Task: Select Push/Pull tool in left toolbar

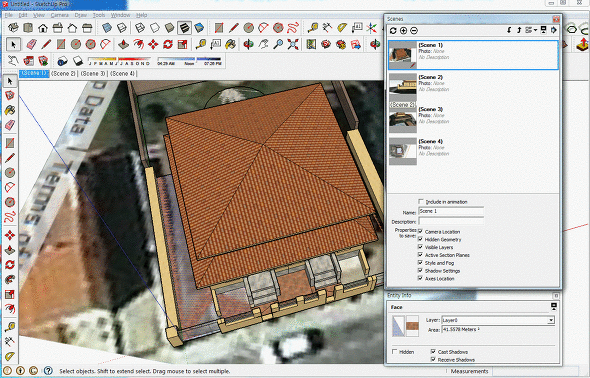Action: [x=10, y=250]
